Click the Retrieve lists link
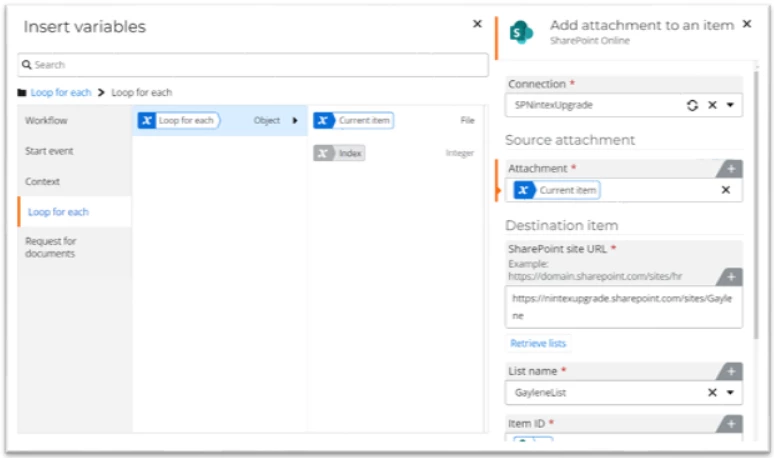Screen dimensions: 774x458 (538, 344)
